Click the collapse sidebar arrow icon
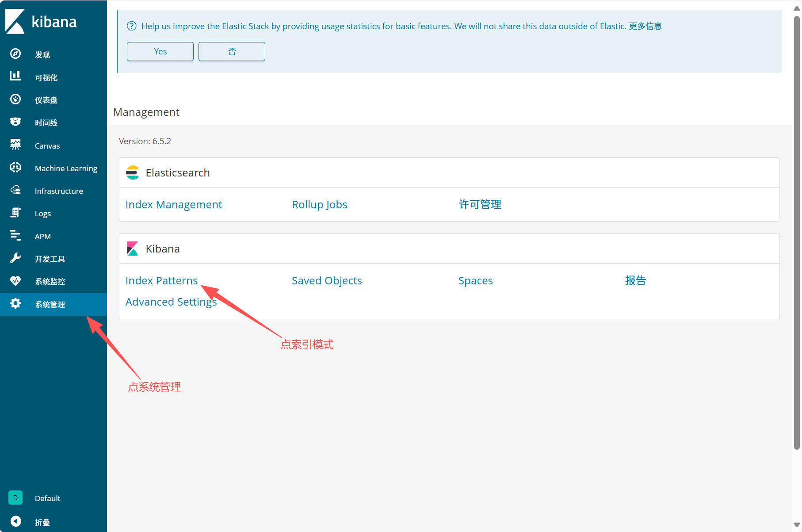The image size is (802, 532). point(15,521)
